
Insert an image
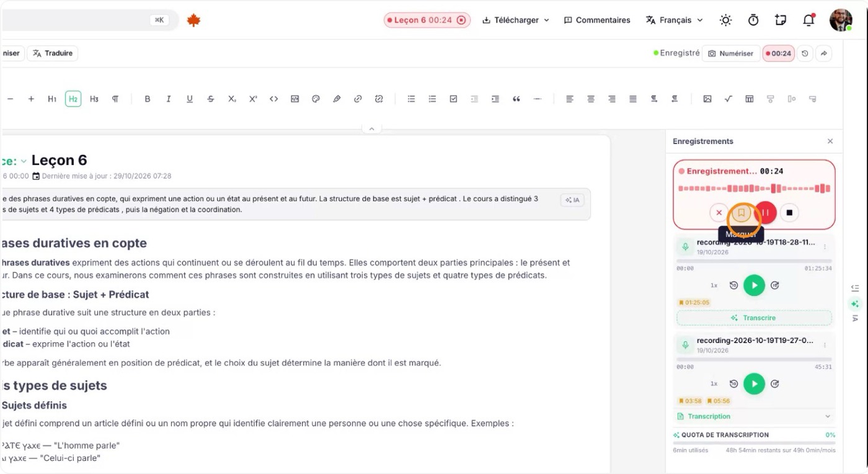707,99
